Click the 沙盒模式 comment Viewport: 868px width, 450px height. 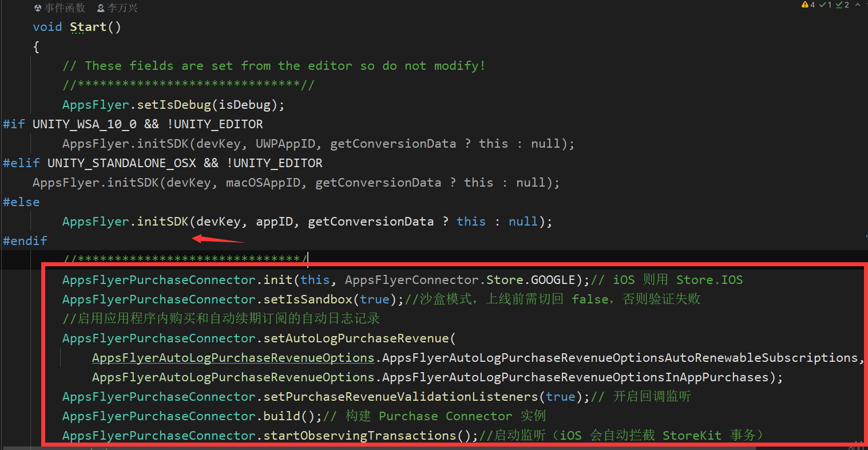click(x=553, y=299)
